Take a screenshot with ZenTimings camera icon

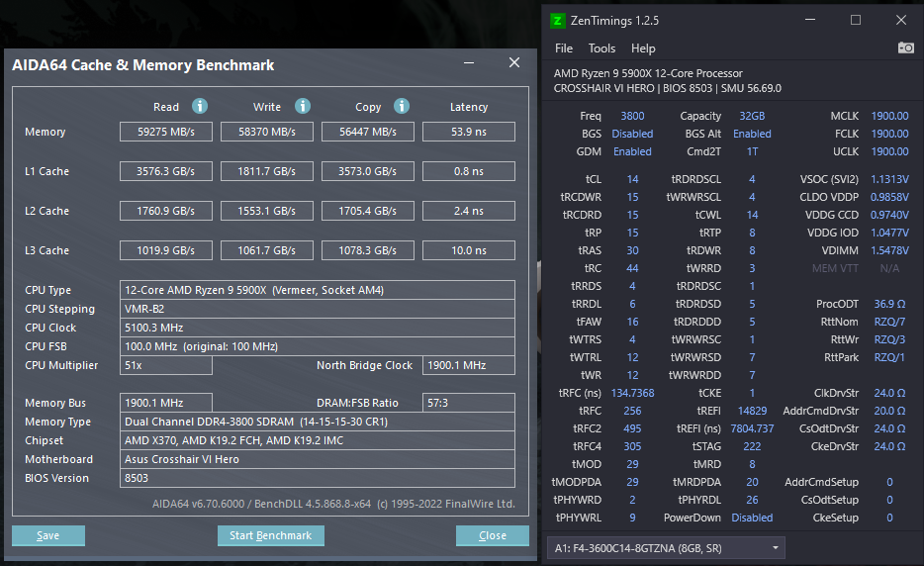906,47
